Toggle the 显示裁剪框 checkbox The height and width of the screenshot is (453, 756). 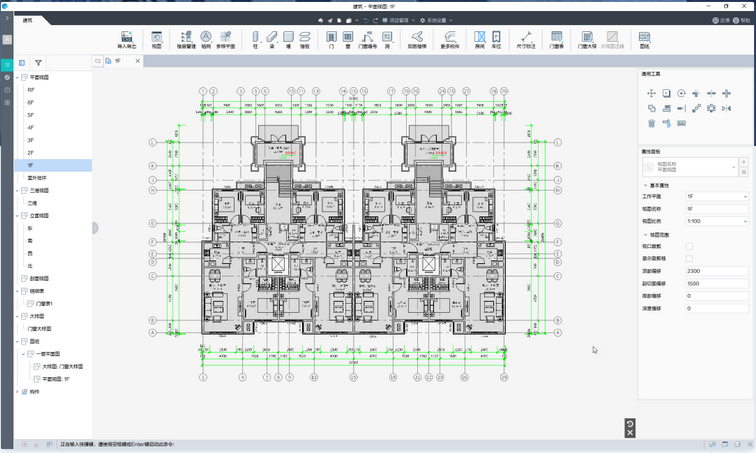[x=689, y=259]
